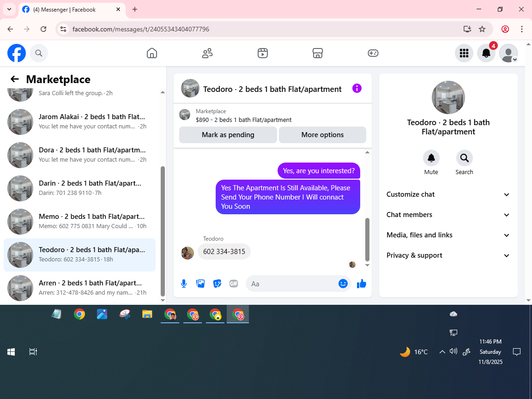Click More options button
The height and width of the screenshot is (399, 532).
[322, 135]
